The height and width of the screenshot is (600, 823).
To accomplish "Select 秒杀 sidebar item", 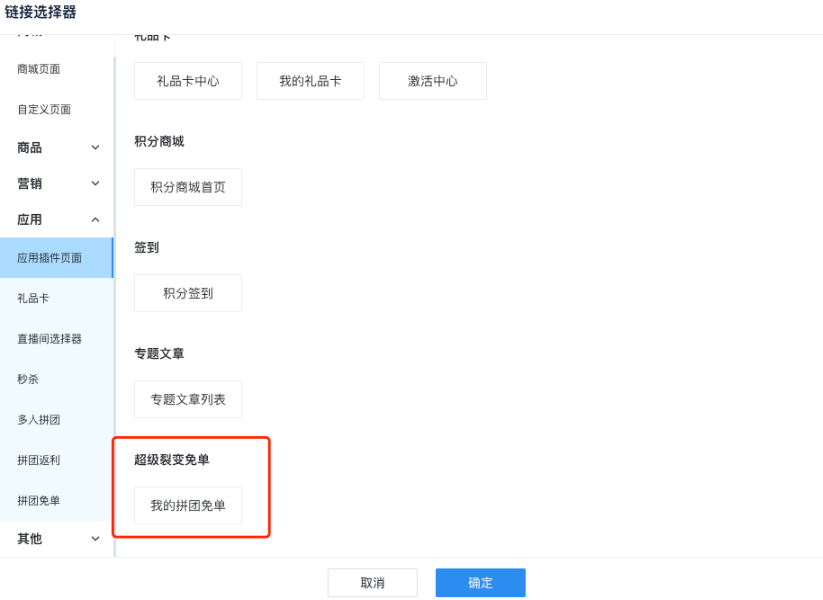I will coord(28,379).
